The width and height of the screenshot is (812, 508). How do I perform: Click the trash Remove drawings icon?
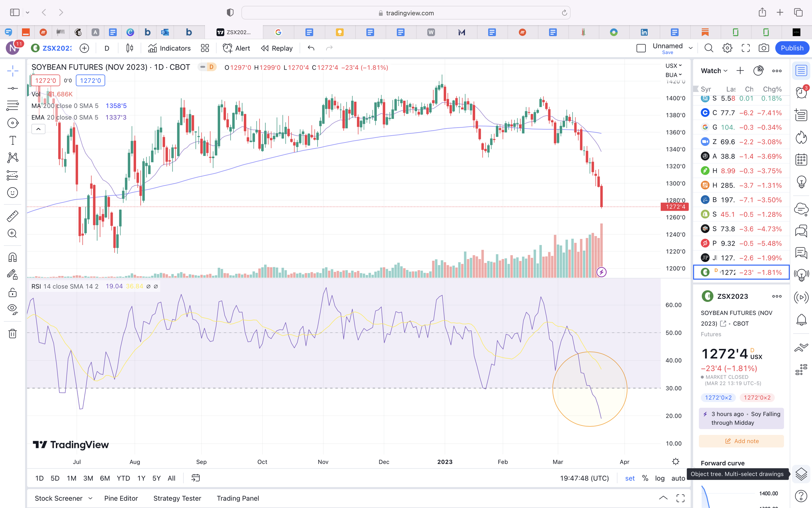point(12,333)
